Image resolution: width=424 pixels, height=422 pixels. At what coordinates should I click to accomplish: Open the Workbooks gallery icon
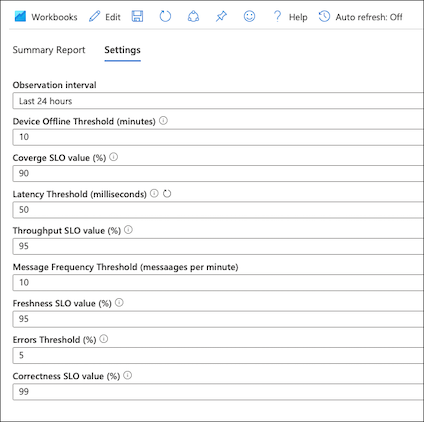coord(20,16)
